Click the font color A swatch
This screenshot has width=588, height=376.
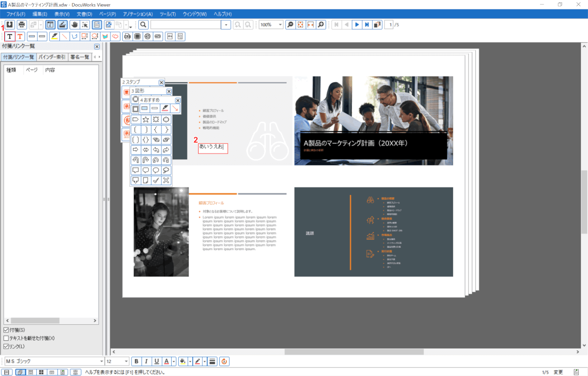166,361
